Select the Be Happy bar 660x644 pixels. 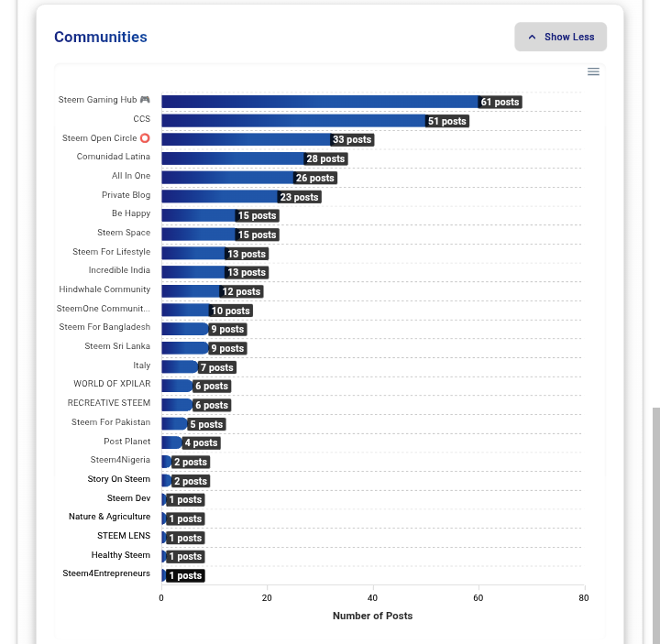[x=199, y=215]
